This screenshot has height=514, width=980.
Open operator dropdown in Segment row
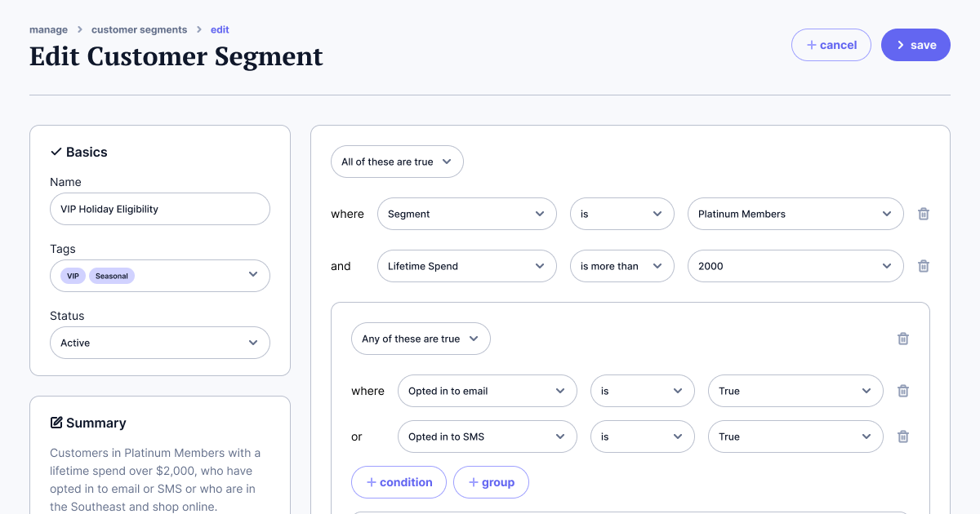(x=622, y=214)
